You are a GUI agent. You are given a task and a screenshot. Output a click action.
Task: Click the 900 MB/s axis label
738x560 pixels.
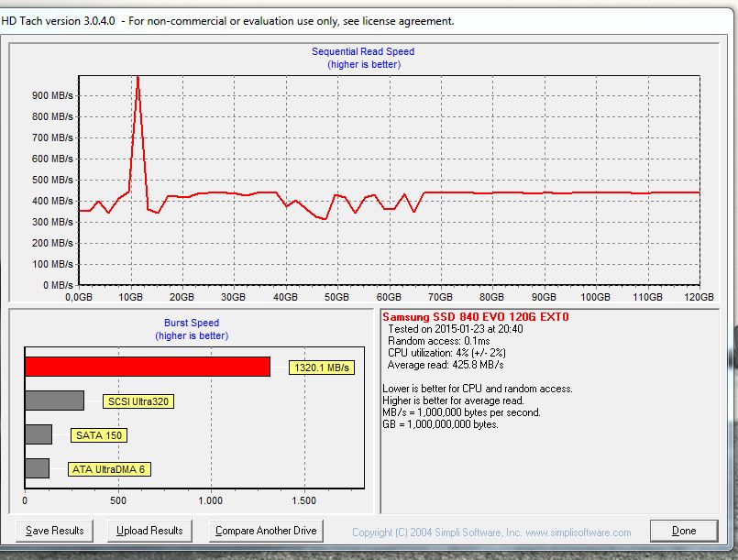point(52,95)
